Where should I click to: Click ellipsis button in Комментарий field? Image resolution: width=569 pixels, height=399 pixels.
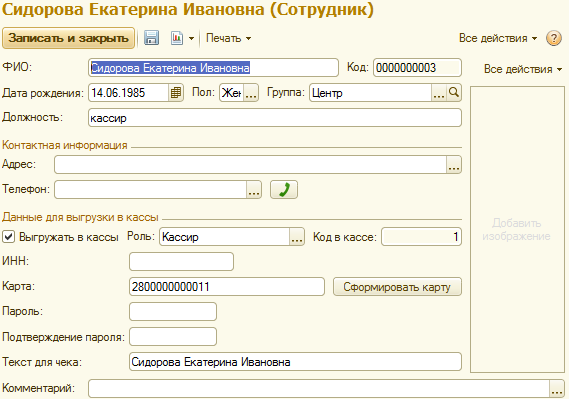[x=557, y=388]
